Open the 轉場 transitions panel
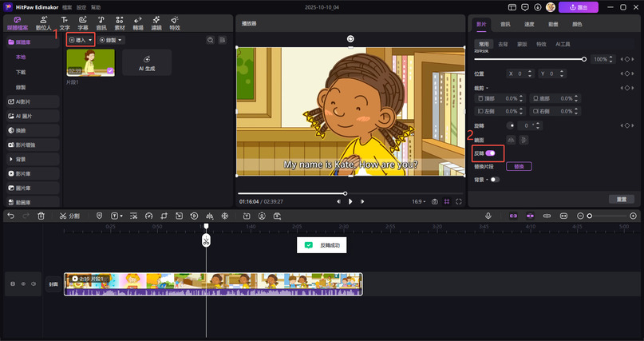 tap(138, 22)
